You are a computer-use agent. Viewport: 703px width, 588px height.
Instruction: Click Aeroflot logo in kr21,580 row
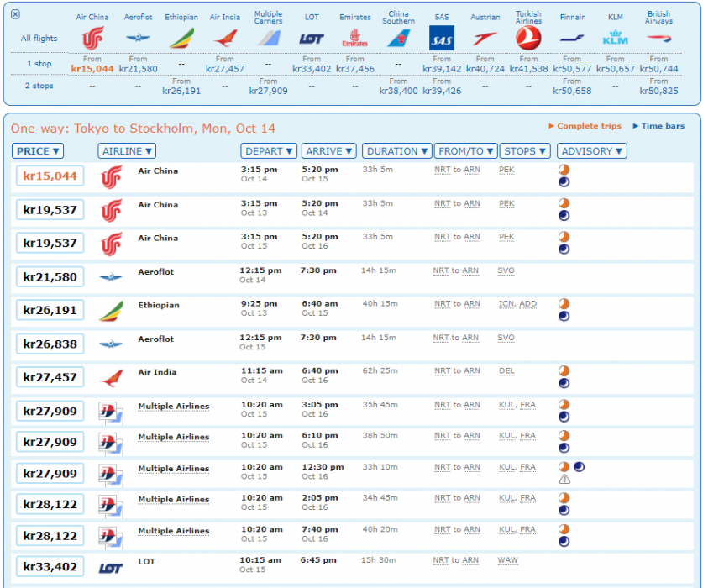pyautogui.click(x=111, y=278)
